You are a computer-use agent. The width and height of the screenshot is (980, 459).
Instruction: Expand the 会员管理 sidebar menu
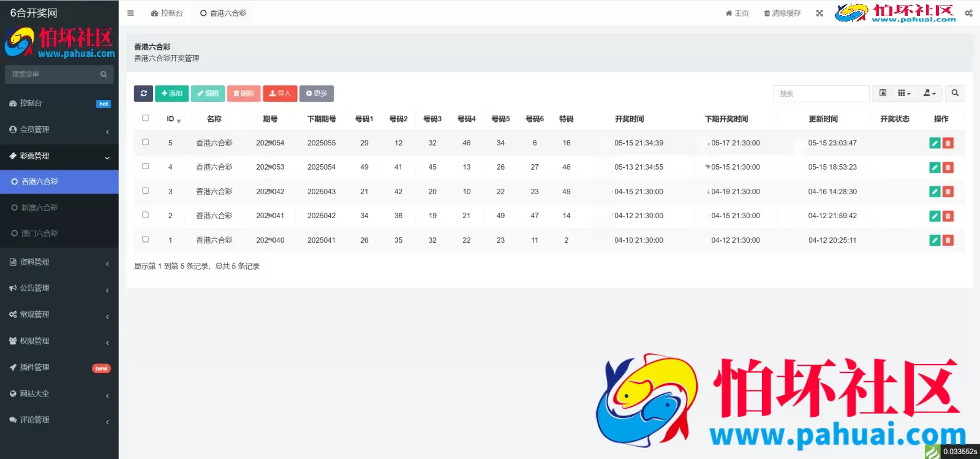point(59,130)
